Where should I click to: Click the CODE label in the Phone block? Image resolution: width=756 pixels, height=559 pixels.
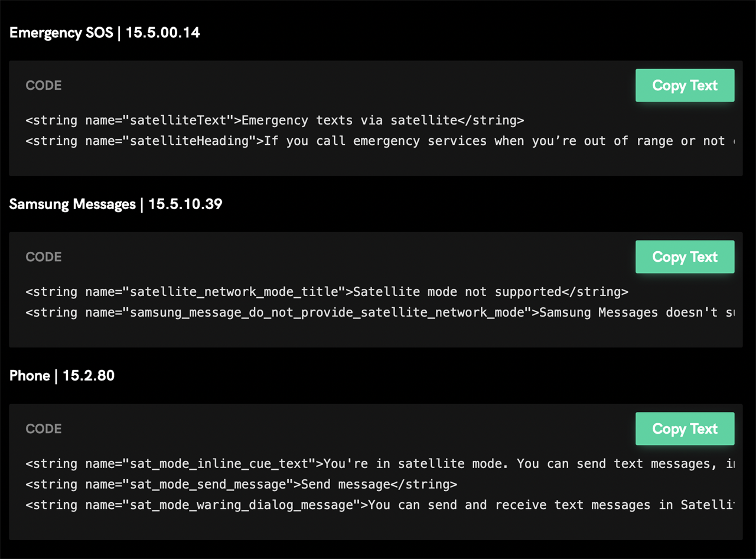click(x=44, y=429)
